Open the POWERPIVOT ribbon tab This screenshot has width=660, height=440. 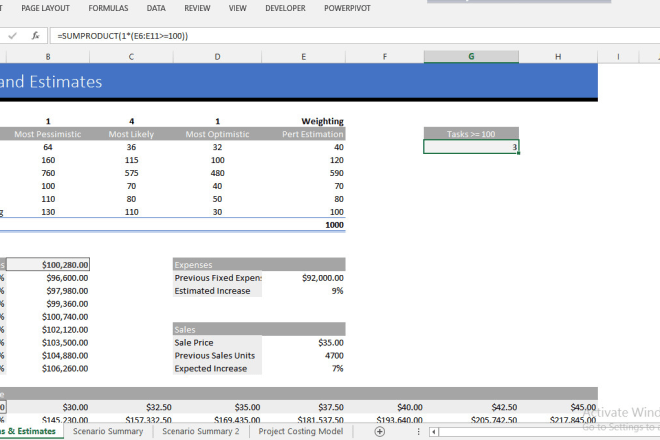point(347,8)
